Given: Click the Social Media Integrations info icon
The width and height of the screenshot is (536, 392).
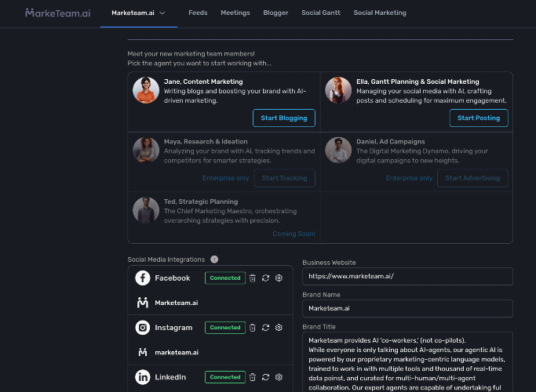Looking at the screenshot, I should click(x=214, y=260).
